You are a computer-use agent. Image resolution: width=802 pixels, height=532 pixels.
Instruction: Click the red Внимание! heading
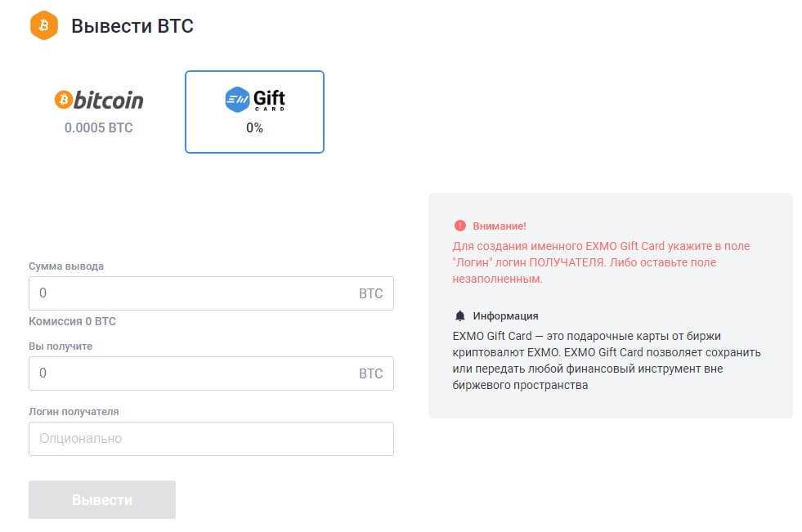tap(500, 226)
